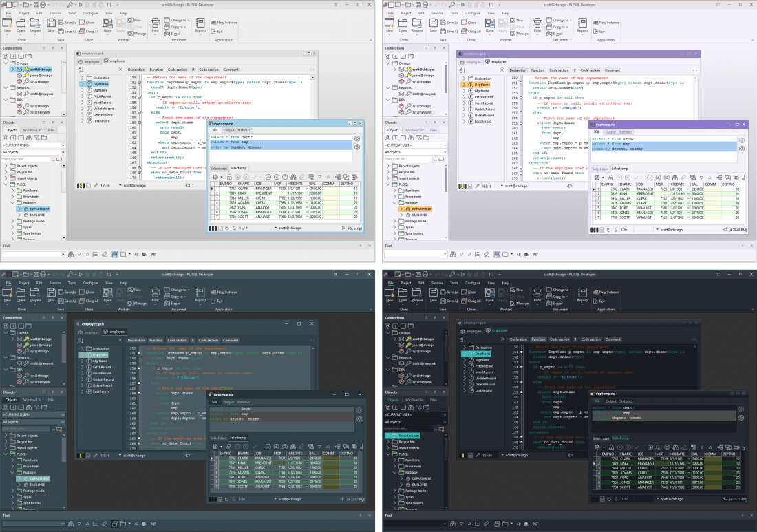Click Close All icon in the teal dark window
Viewport: 757px width, 532px height.
point(82,301)
